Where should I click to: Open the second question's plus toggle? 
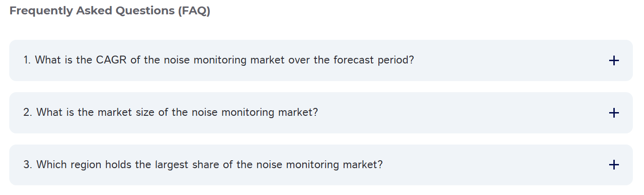tap(613, 113)
